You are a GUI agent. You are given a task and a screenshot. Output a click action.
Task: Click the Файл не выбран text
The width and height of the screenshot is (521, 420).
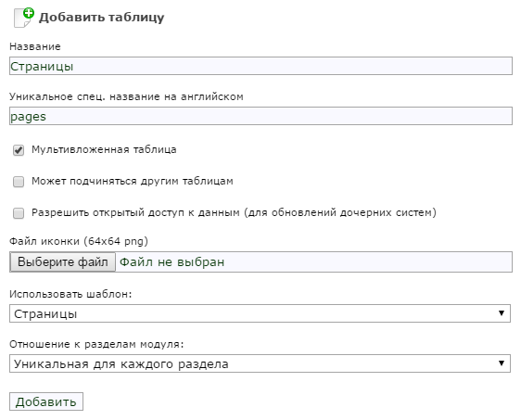[x=172, y=262]
